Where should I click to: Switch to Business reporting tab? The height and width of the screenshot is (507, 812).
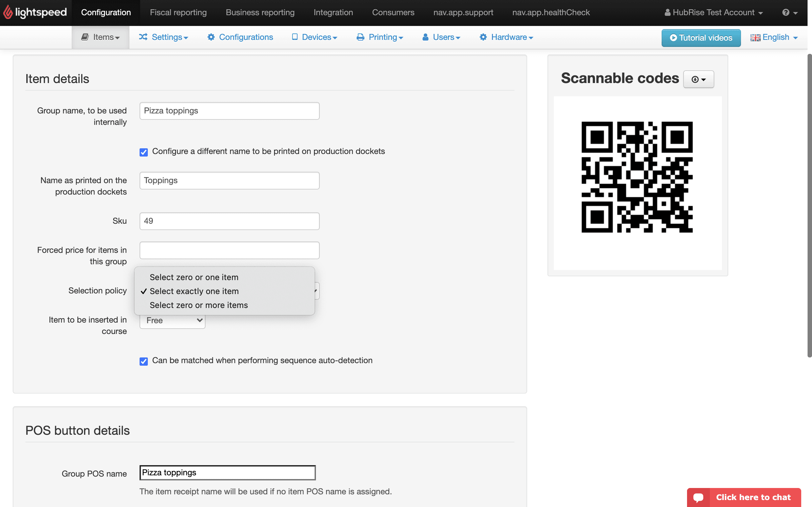click(260, 12)
